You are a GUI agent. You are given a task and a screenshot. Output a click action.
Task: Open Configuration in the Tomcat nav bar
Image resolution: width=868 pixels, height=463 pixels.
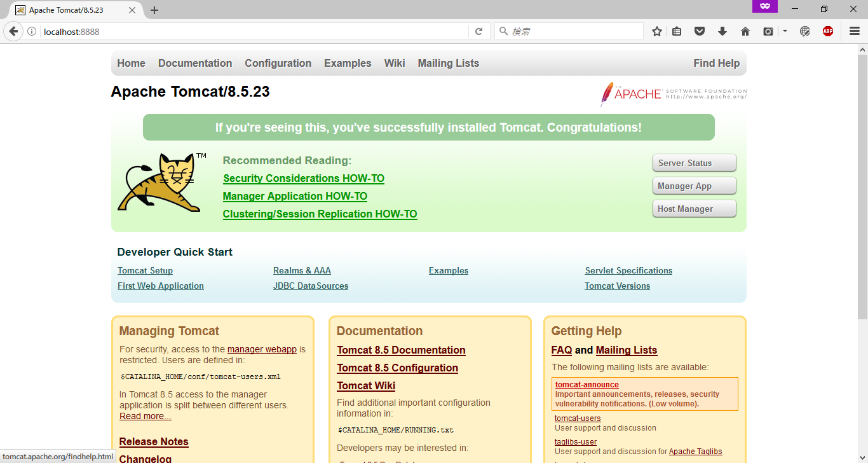click(278, 63)
